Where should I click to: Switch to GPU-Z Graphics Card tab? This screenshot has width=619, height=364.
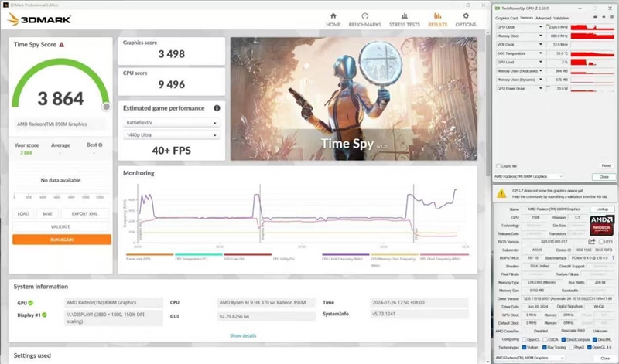(x=506, y=18)
